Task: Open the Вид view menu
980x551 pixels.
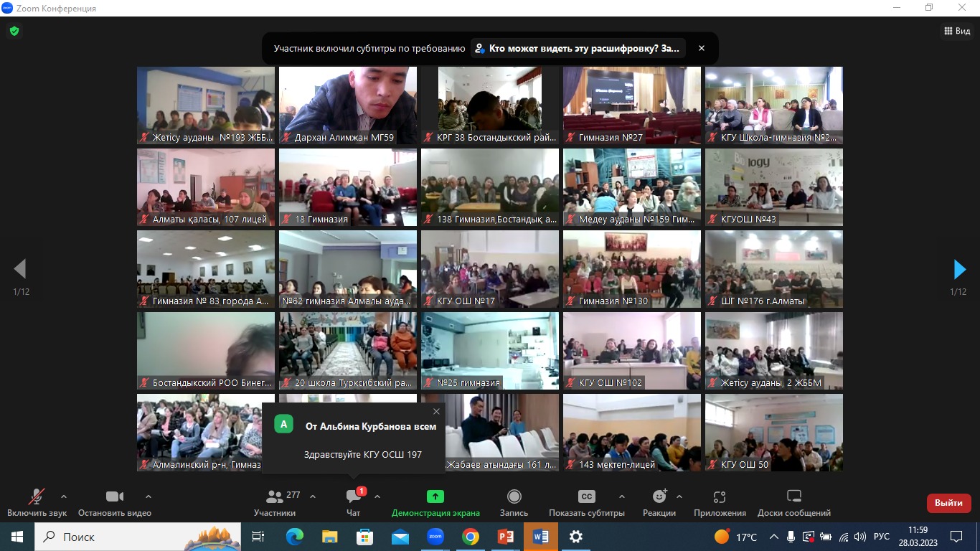Action: tap(956, 31)
